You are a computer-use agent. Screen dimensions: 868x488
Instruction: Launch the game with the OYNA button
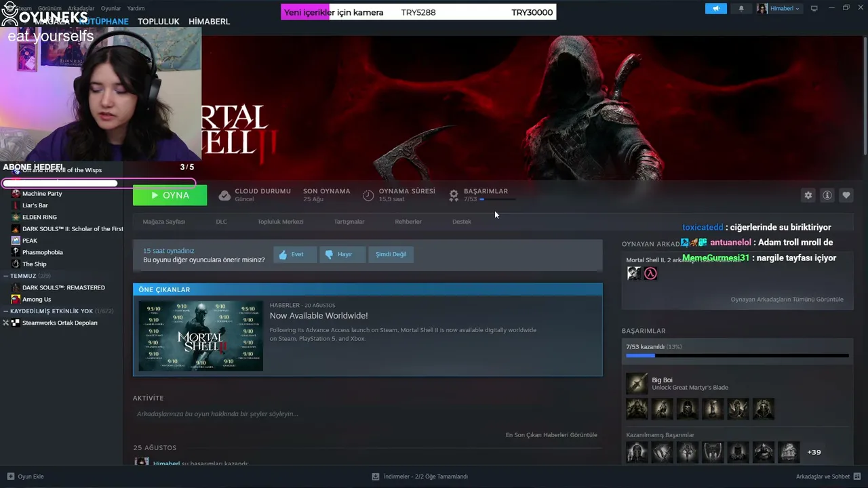pyautogui.click(x=170, y=195)
